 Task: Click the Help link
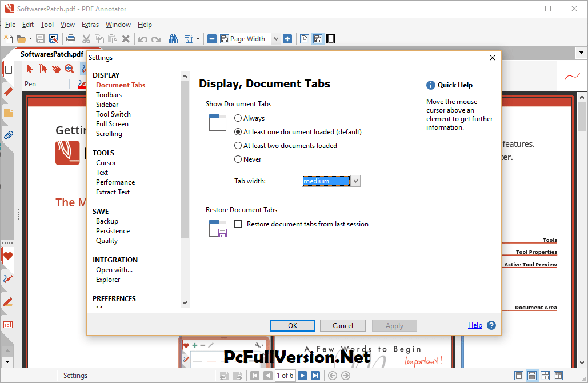pyautogui.click(x=475, y=325)
